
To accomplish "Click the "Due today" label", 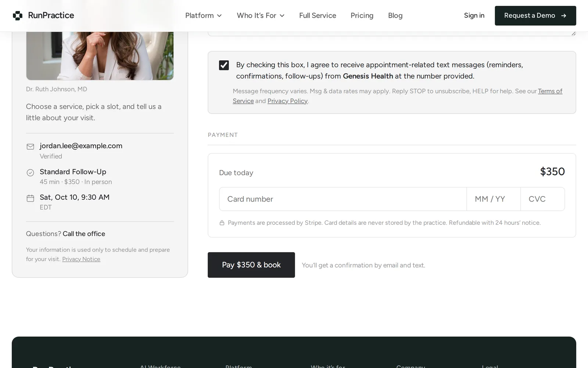I will 236,173.
